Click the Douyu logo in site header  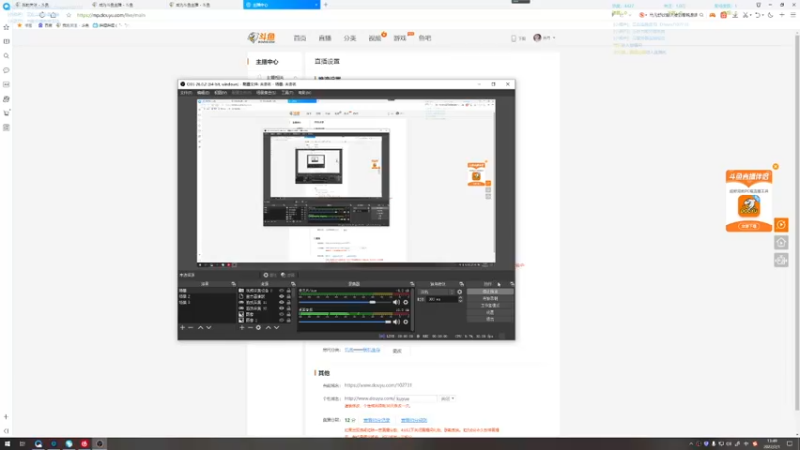point(261,38)
